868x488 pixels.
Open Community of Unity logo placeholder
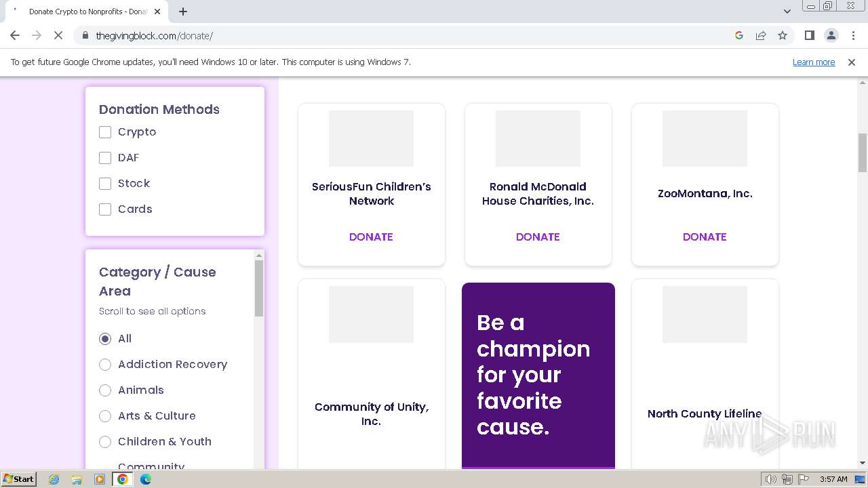pyautogui.click(x=371, y=314)
